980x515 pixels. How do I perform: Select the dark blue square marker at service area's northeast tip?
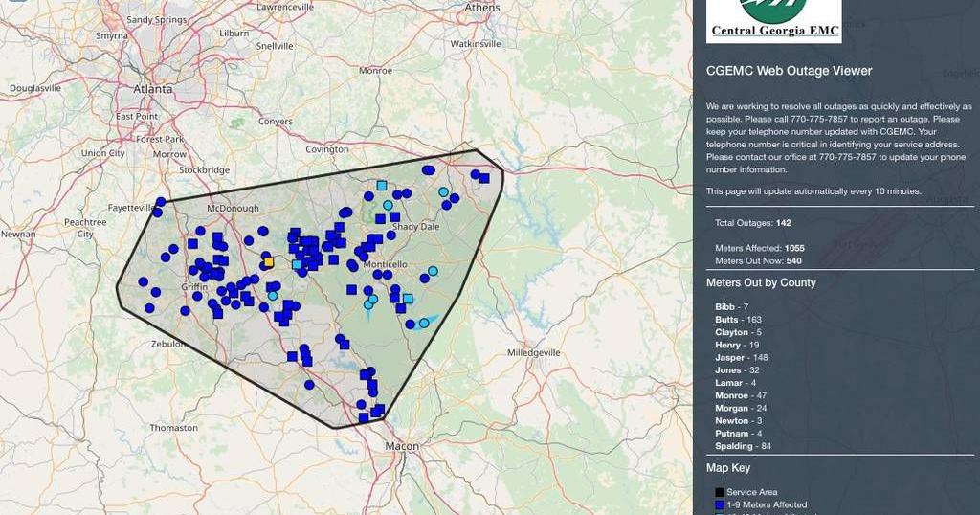click(x=484, y=177)
